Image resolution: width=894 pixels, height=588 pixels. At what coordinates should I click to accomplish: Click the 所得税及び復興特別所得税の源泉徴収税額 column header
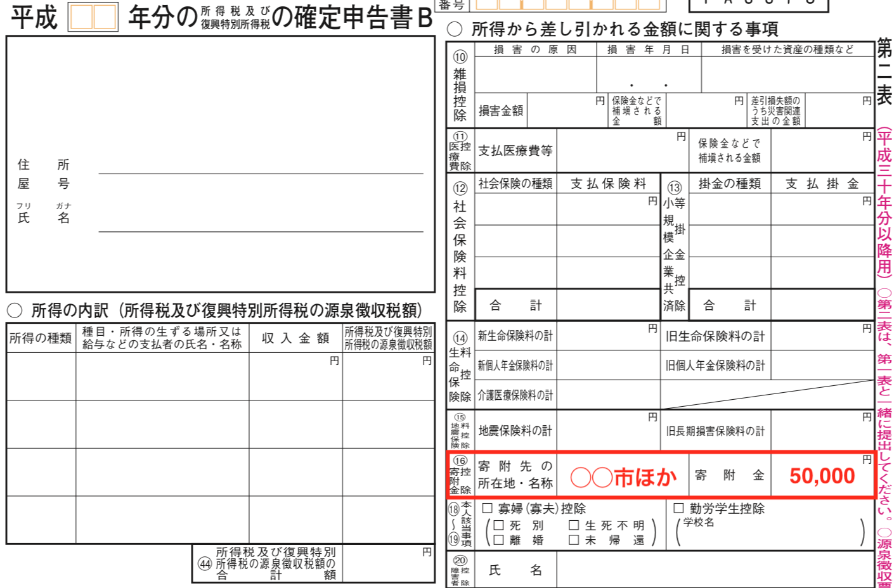[388, 338]
